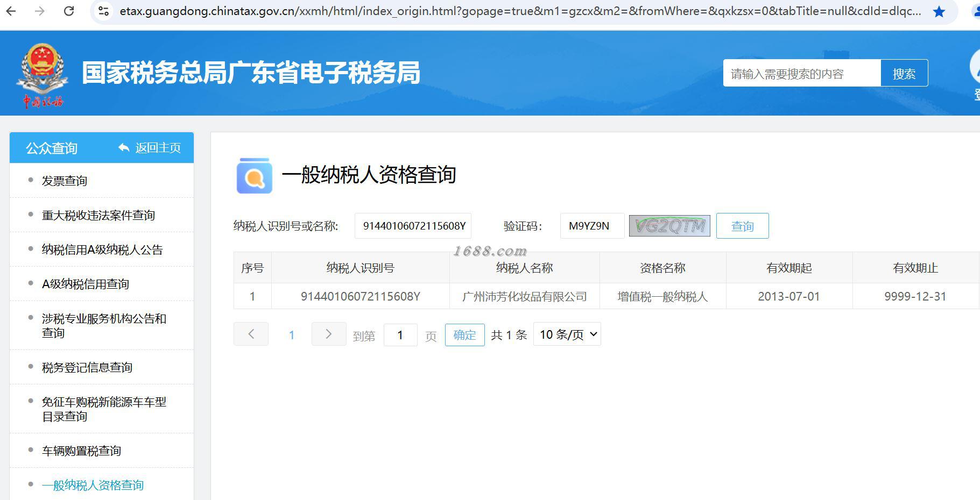Click 公众查询 sidebar header
The height and width of the screenshot is (500, 980).
52,148
